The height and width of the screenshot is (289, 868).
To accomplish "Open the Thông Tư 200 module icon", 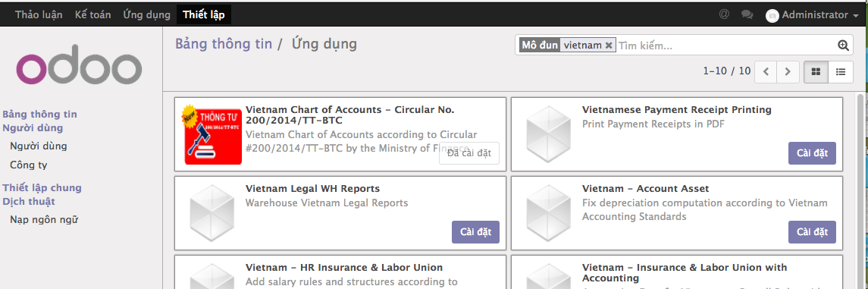I will [213, 134].
